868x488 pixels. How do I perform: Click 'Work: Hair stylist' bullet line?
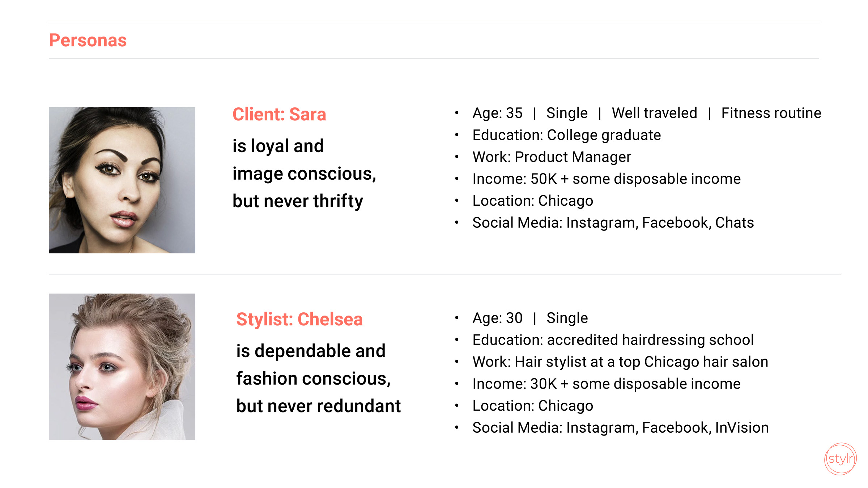point(620,362)
